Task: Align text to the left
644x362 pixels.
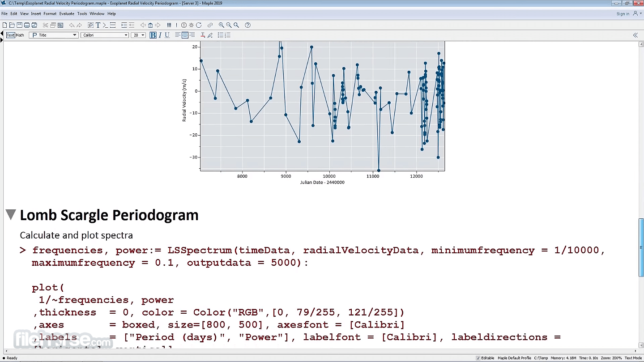Action: [x=178, y=35]
